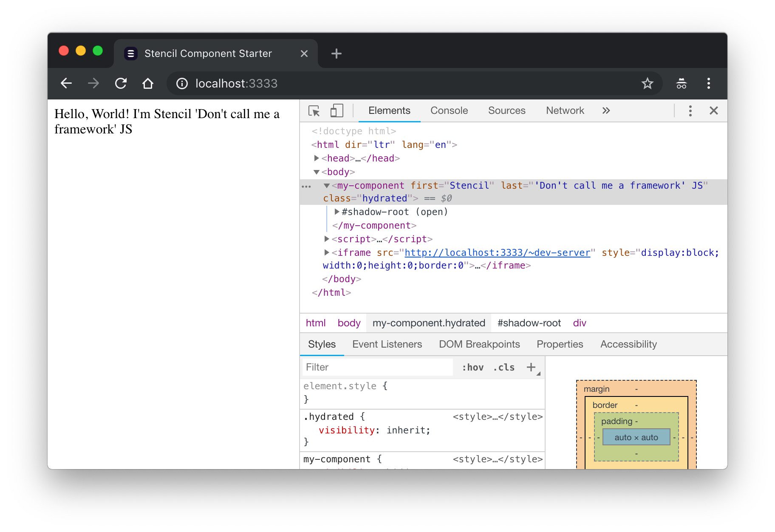Image resolution: width=775 pixels, height=532 pixels.
Task: Select my-component.hydrated breadcrumb
Action: [429, 323]
